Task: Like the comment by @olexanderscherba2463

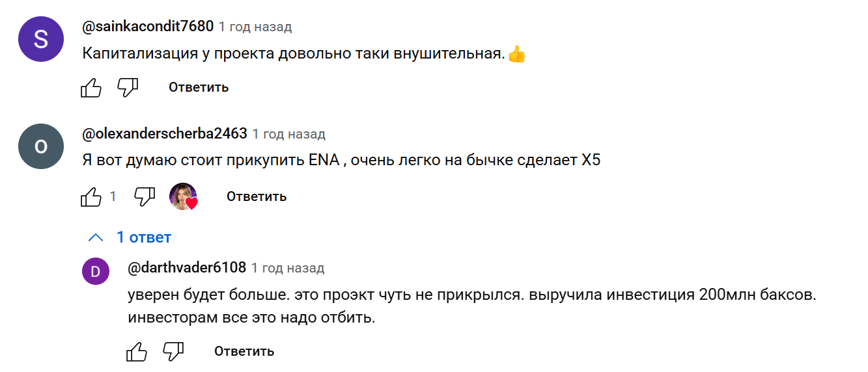Action: tap(91, 196)
